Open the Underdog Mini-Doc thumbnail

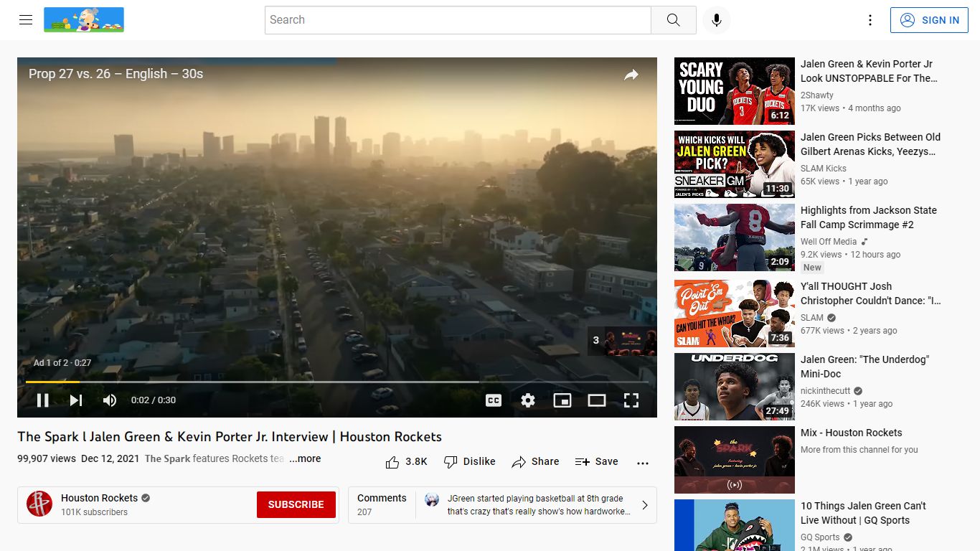(x=735, y=387)
